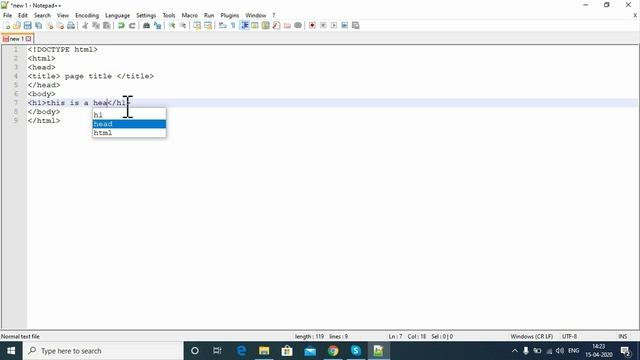Toggle the INS insert mode indicator
The height and width of the screenshot is (360, 640).
tap(622, 337)
